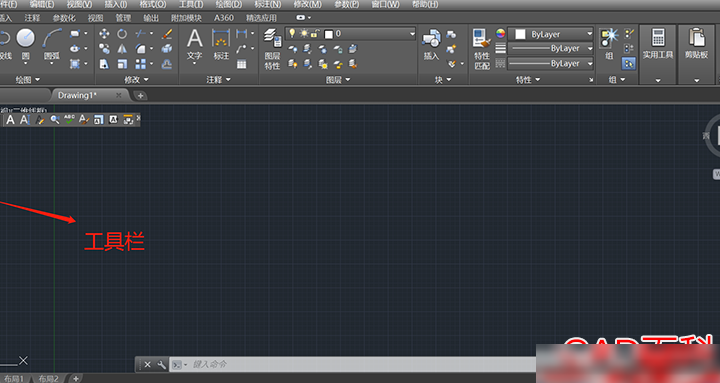Click the Match Properties (特性匹配) icon
The height and width of the screenshot is (383, 720).
pos(482,49)
